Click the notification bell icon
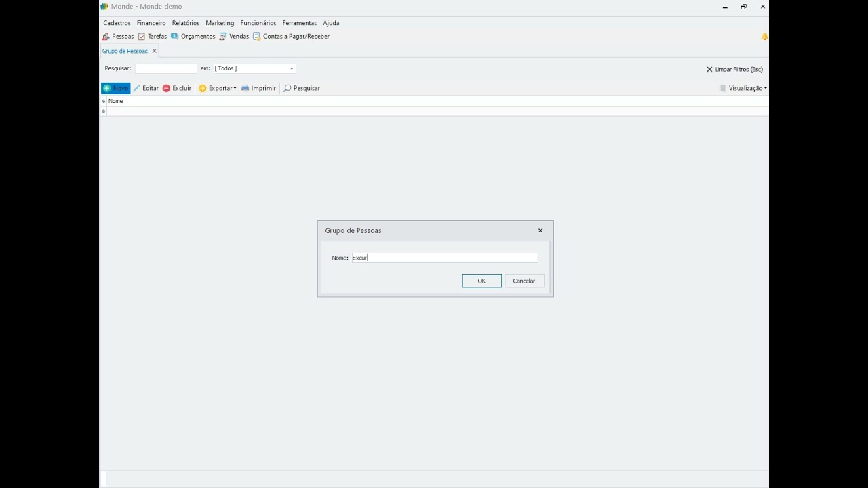Viewport: 868px width, 488px height. (x=764, y=37)
